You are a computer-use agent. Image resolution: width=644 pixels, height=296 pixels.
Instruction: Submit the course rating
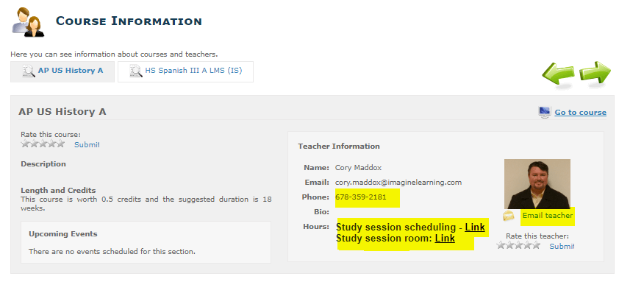pyautogui.click(x=87, y=145)
